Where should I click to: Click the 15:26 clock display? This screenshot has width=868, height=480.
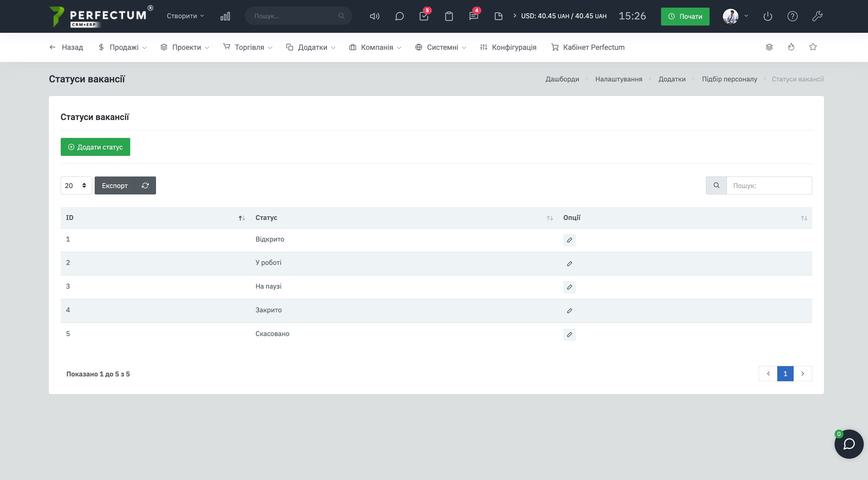[632, 16]
